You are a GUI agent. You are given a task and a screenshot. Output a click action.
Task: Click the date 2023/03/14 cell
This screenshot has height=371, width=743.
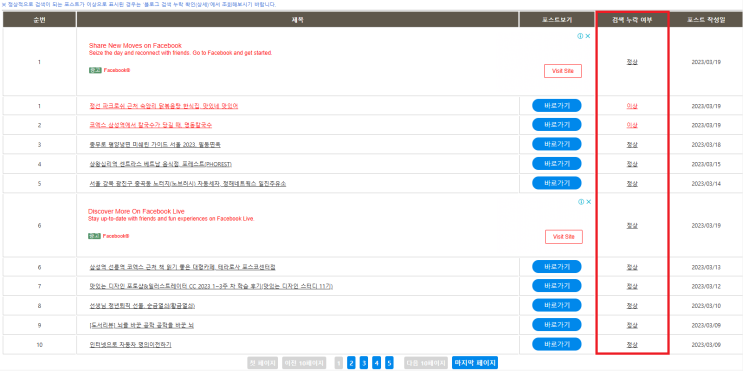coord(706,183)
